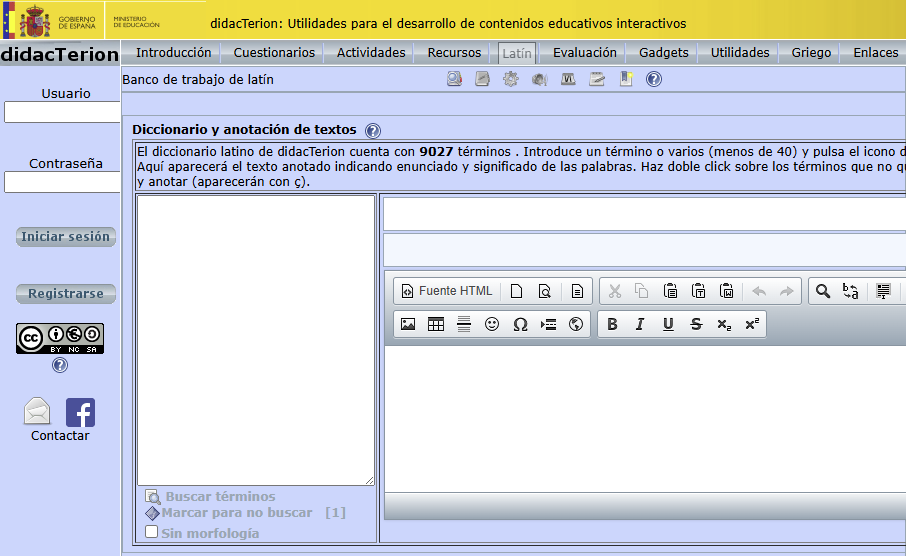Click the didacTerion site logo text
This screenshot has height=556, width=906.
coord(60,54)
